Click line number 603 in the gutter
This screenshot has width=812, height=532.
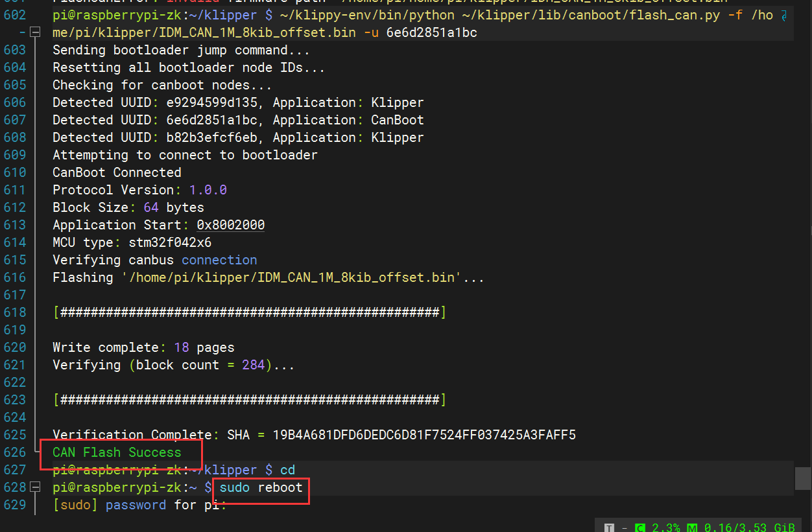[14, 50]
